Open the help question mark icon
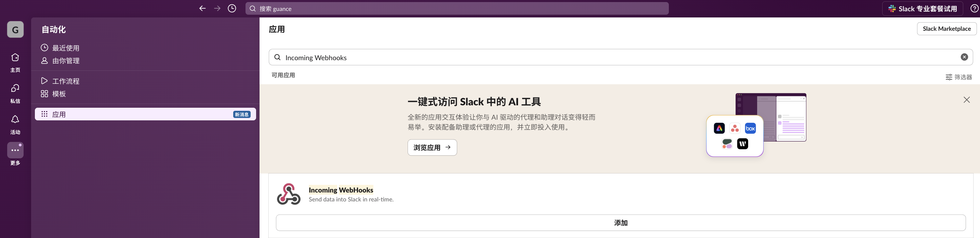980x238 pixels. point(974,8)
